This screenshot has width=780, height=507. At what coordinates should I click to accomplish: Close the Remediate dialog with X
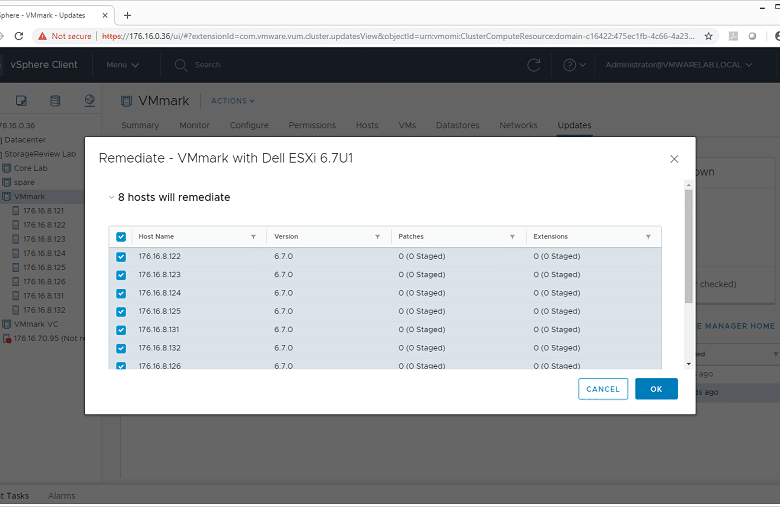tap(674, 159)
